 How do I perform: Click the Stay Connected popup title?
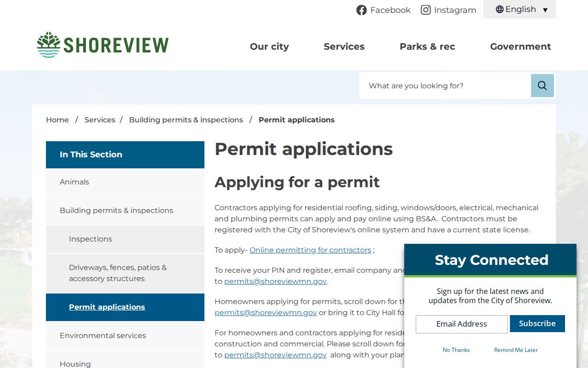click(x=492, y=260)
